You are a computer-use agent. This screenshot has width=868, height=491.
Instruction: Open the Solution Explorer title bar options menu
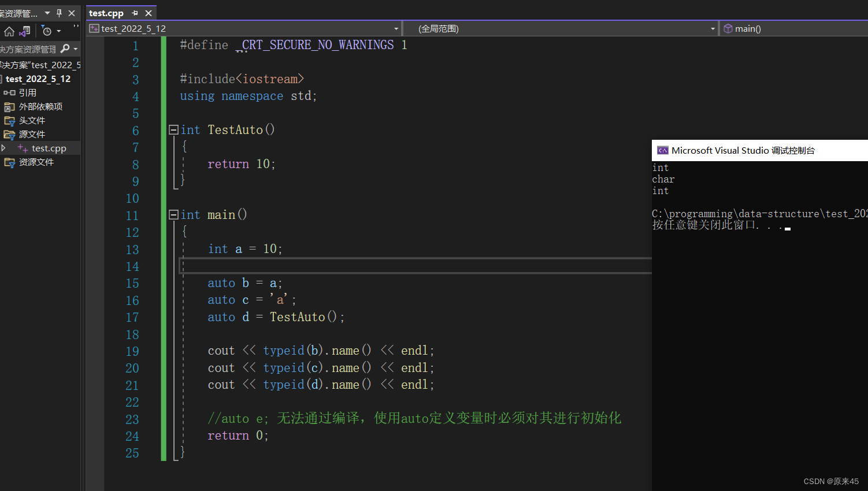click(47, 12)
